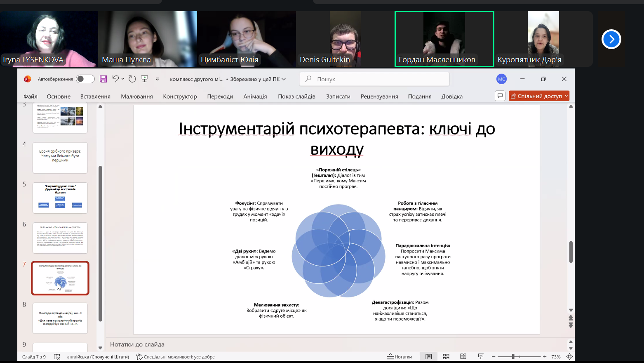Open the Undo history dropdown arrow
The width and height of the screenshot is (644, 363).
[x=123, y=79]
